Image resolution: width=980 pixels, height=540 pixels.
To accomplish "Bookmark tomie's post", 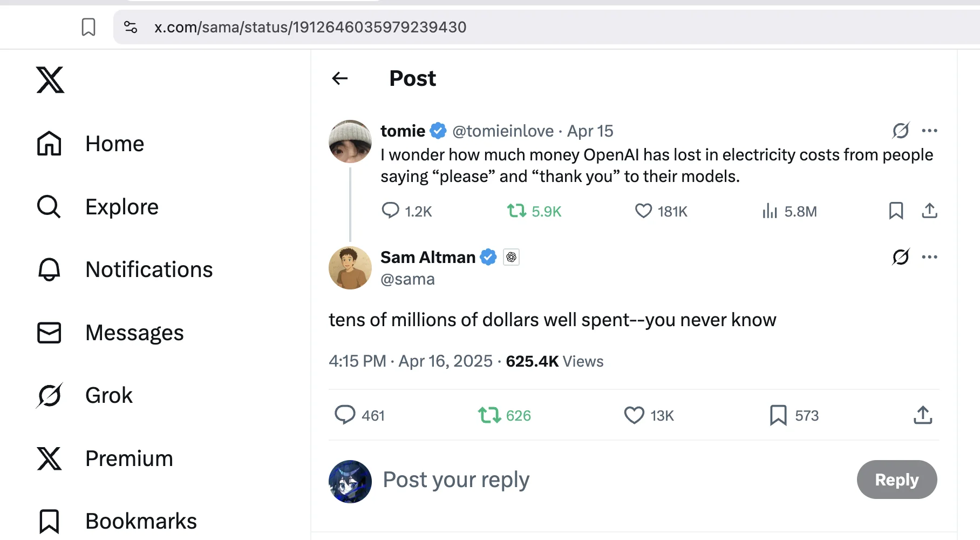I will tap(896, 211).
